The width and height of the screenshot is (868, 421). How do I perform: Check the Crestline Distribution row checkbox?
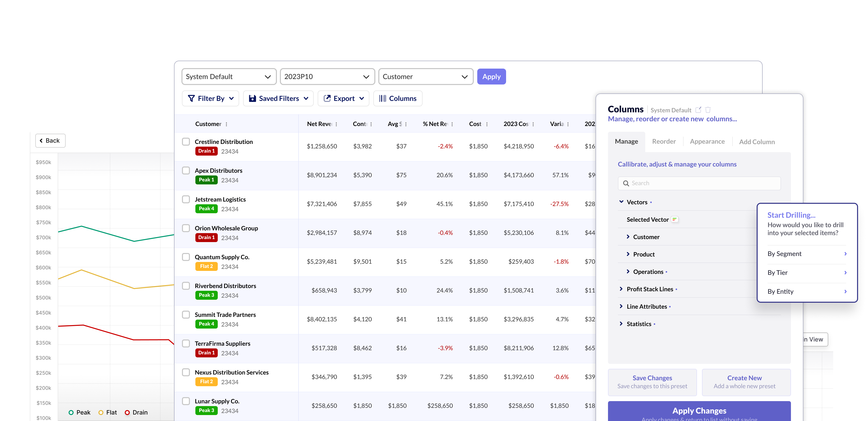click(x=186, y=141)
